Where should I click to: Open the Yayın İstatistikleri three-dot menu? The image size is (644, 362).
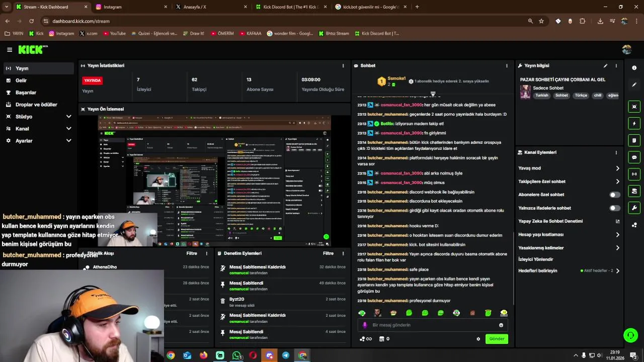pos(343,65)
